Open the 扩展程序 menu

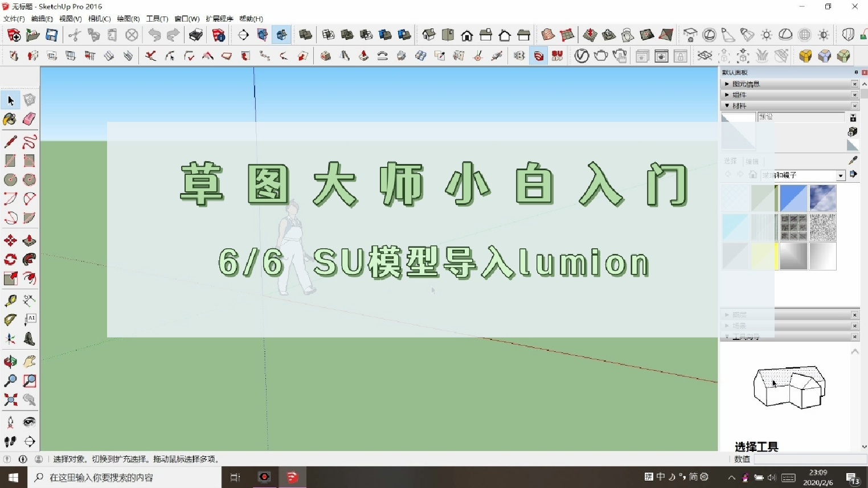[219, 19]
